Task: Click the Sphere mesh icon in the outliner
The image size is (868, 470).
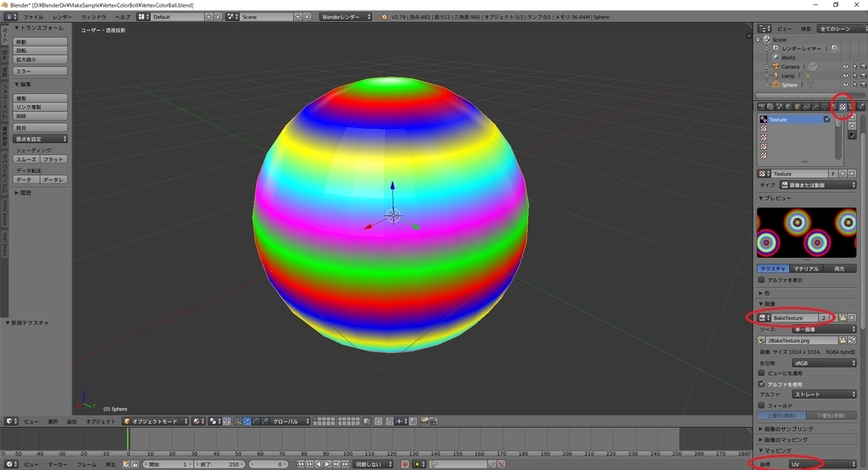Action: pos(776,85)
